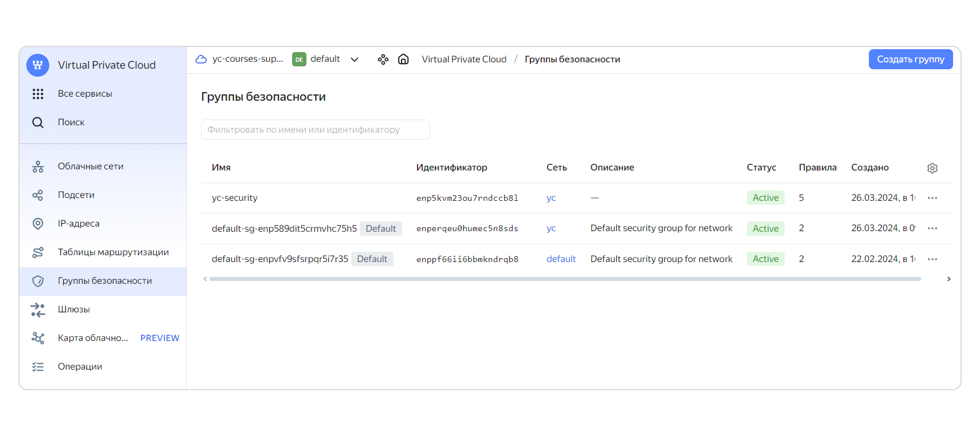980x436 pixels.
Task: Click the routing tables sidebar icon
Action: (38, 252)
